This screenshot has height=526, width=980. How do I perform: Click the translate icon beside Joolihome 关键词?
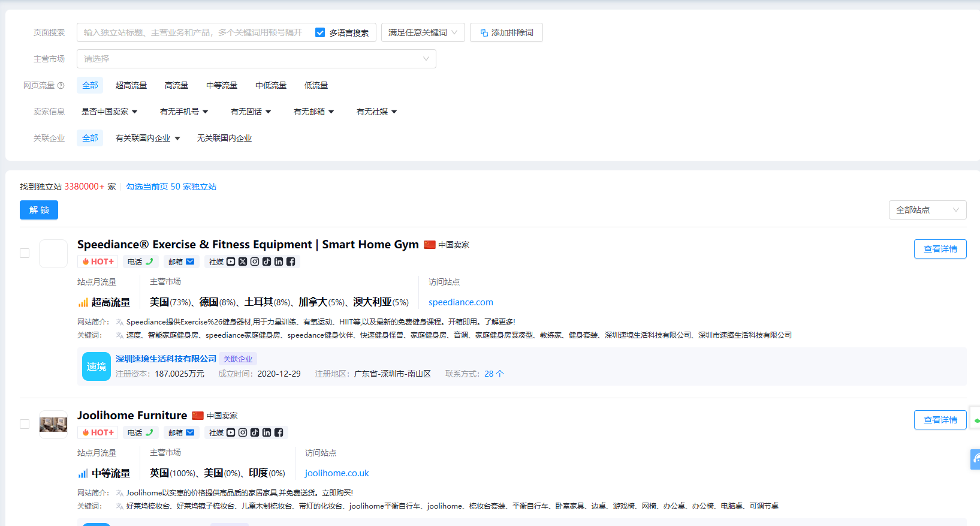click(120, 506)
